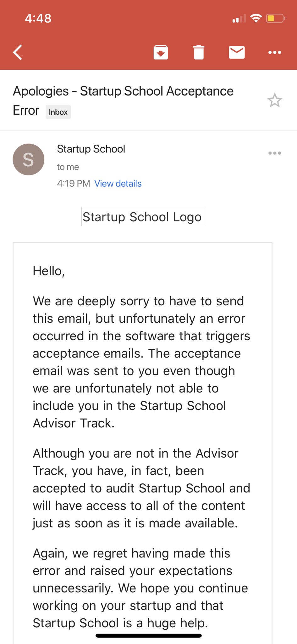Tap the email subject title text
The width and height of the screenshot is (297, 644).
pyautogui.click(x=123, y=101)
